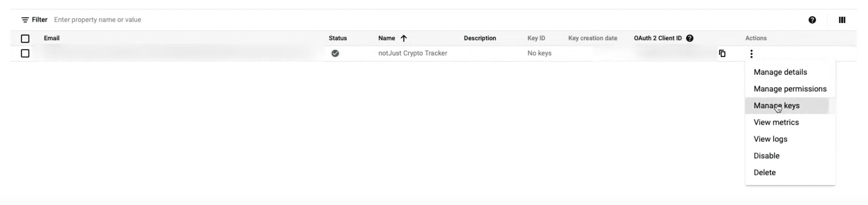Select the notJust Crypto Tracker row checkbox
The image size is (868, 205).
tap(25, 54)
